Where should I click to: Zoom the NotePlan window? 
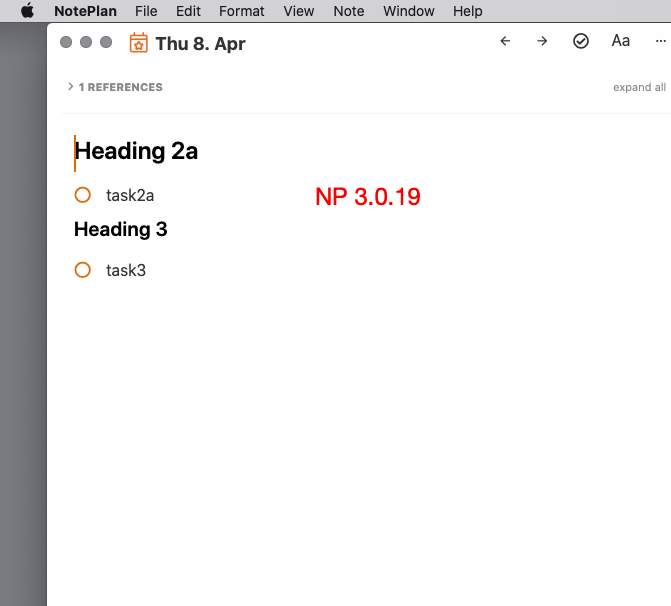(x=106, y=42)
